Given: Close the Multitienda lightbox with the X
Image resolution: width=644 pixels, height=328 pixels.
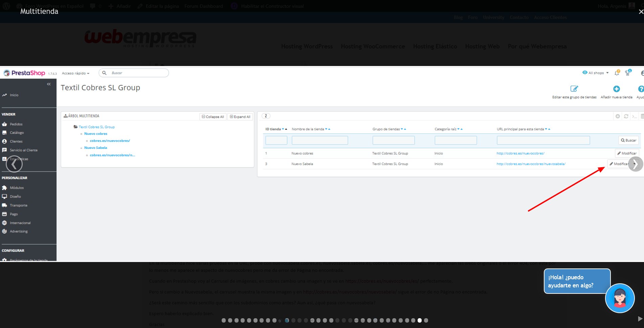Looking at the screenshot, I should pyautogui.click(x=641, y=12).
